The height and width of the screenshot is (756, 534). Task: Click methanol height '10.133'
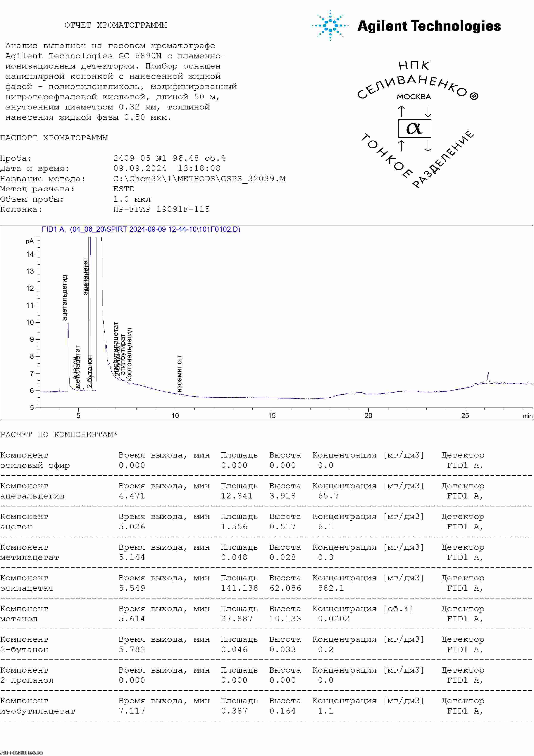[x=285, y=619]
